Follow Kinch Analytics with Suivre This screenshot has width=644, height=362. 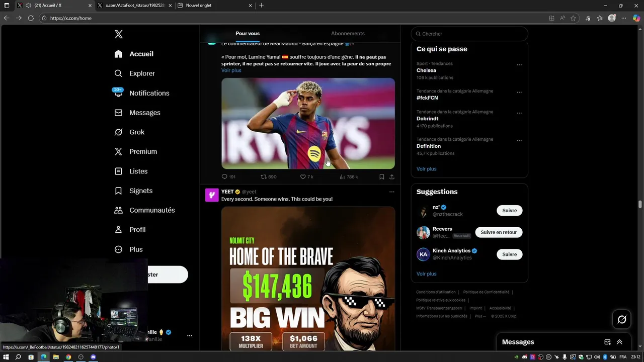point(509,254)
